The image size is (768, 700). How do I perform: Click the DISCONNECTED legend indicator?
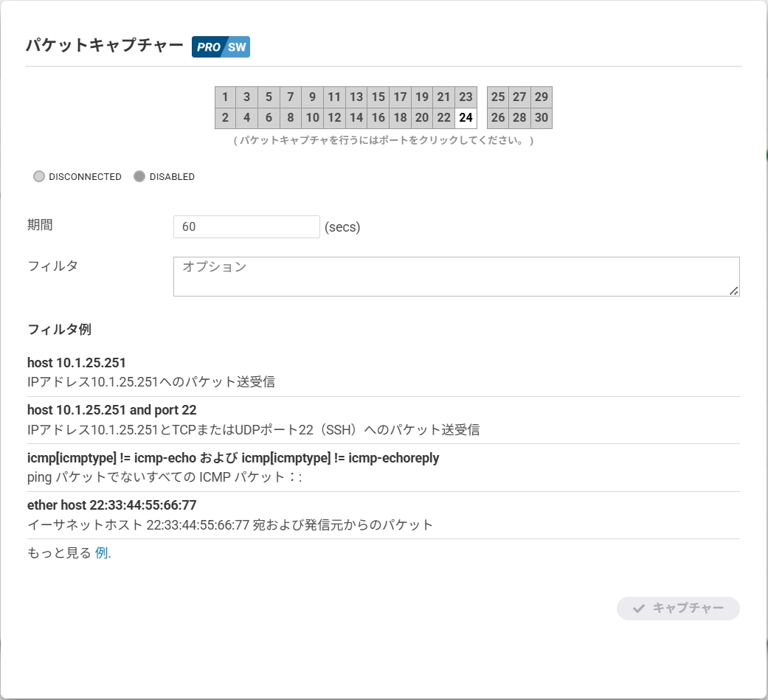(x=39, y=177)
